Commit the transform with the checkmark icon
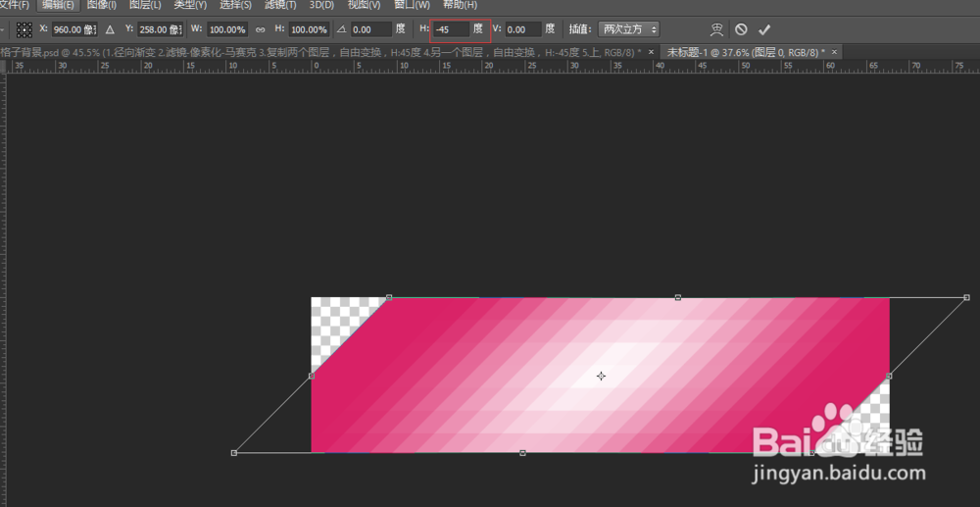The height and width of the screenshot is (507, 980). click(x=763, y=29)
